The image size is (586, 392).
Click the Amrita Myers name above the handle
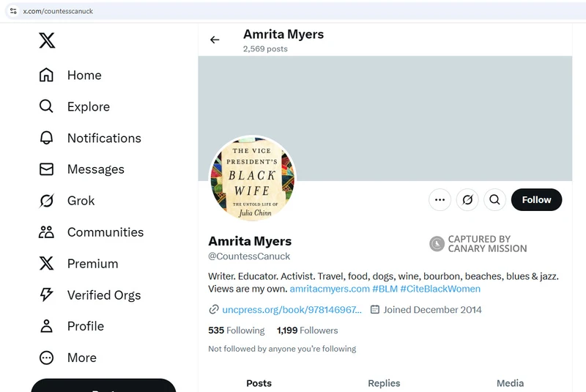(x=250, y=241)
